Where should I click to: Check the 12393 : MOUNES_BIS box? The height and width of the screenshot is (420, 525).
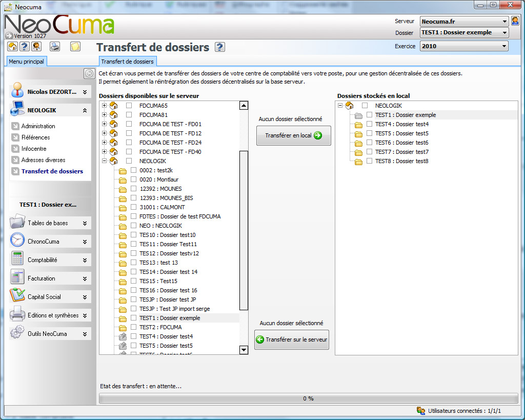click(134, 197)
